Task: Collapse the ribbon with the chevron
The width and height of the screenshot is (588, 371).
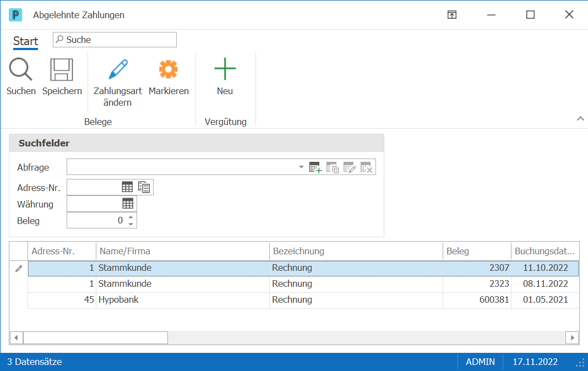Action: point(580,119)
